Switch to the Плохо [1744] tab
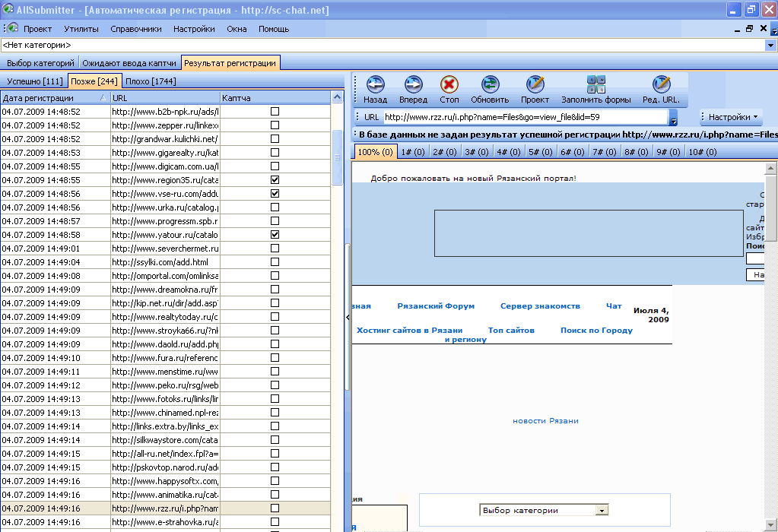This screenshot has width=778, height=532. pyautogui.click(x=151, y=81)
